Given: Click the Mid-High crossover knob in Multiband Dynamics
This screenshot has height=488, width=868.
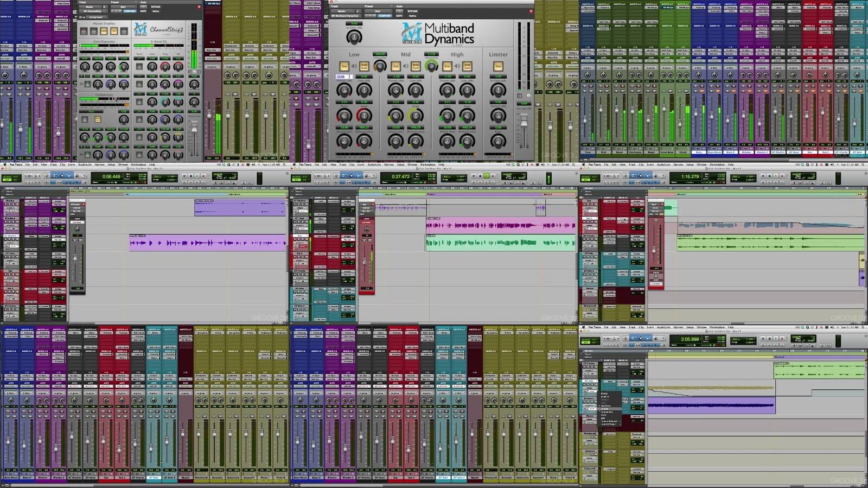Looking at the screenshot, I should [x=431, y=66].
